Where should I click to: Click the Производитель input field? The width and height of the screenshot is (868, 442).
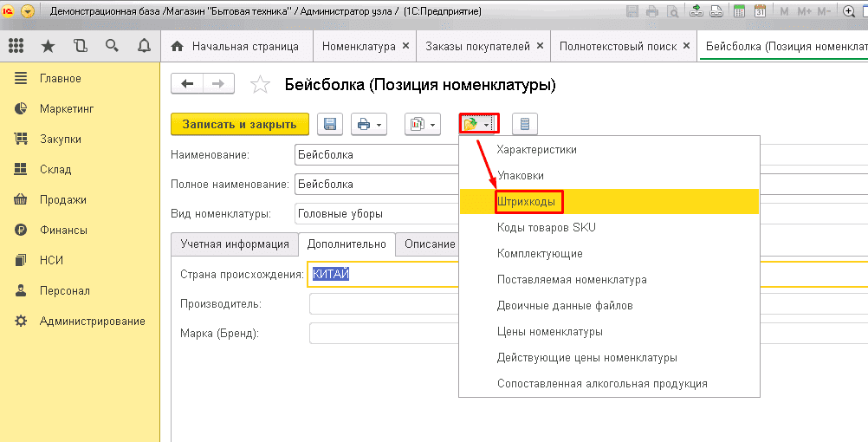click(x=381, y=304)
